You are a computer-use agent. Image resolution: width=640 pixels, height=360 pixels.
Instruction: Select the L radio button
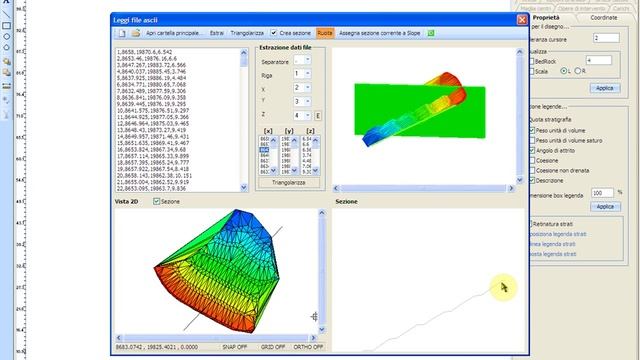click(564, 71)
